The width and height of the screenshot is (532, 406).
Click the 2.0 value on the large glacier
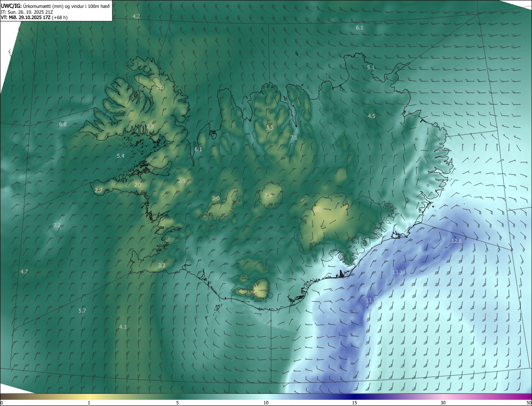point(318,209)
